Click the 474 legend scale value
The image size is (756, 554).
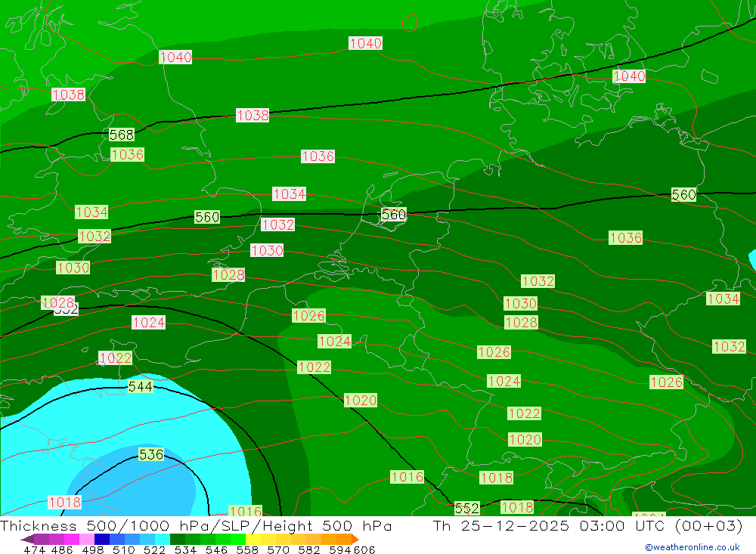(x=34, y=550)
